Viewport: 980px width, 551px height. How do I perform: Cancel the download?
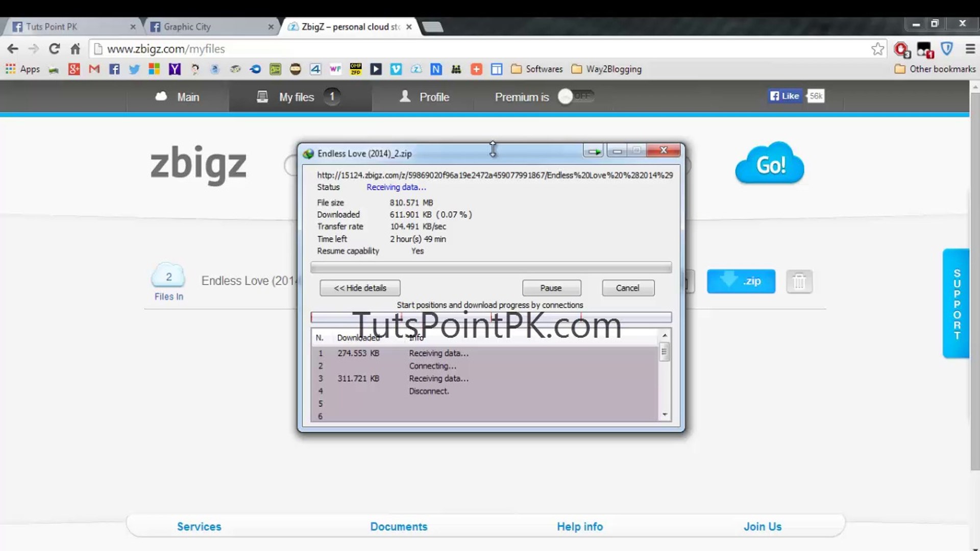coord(628,288)
